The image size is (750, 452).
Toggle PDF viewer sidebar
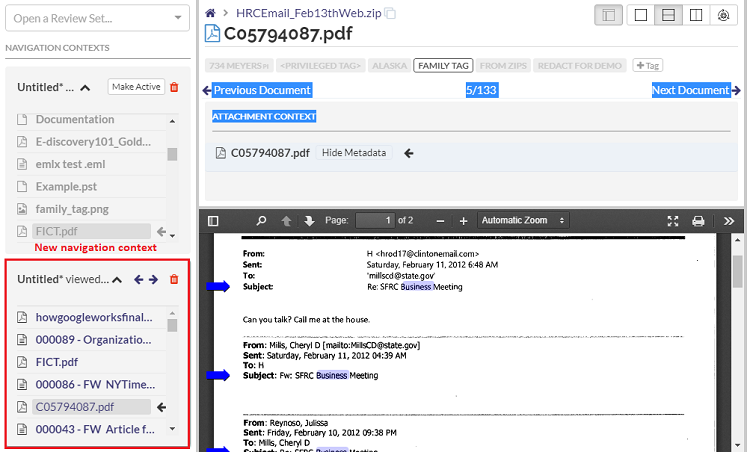pos(213,220)
